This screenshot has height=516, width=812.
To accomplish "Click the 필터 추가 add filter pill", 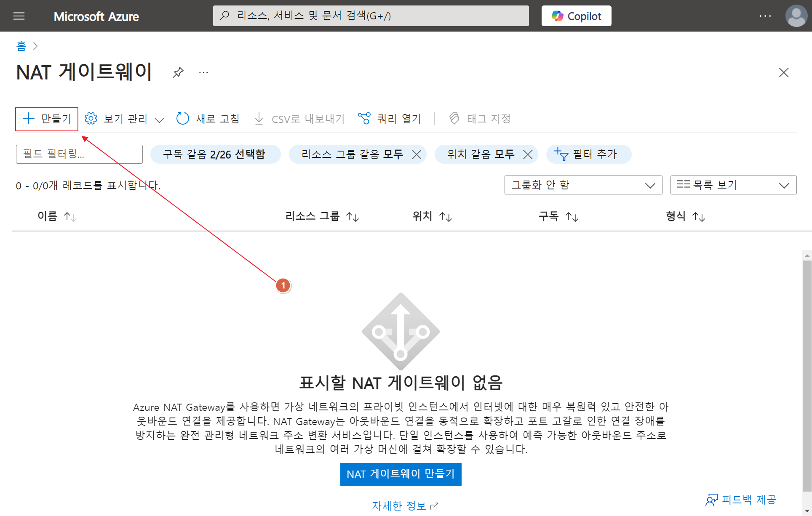I will [588, 154].
